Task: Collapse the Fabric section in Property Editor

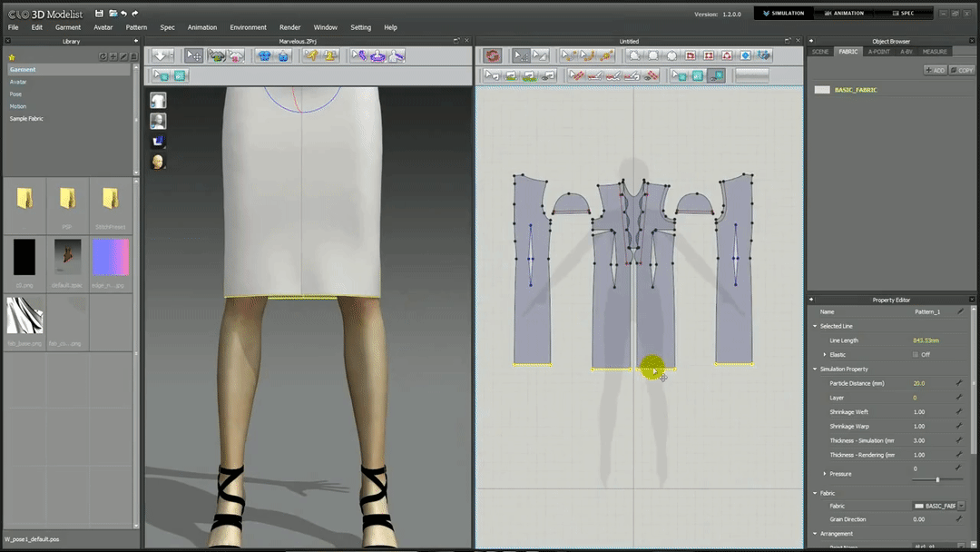Action: click(815, 493)
